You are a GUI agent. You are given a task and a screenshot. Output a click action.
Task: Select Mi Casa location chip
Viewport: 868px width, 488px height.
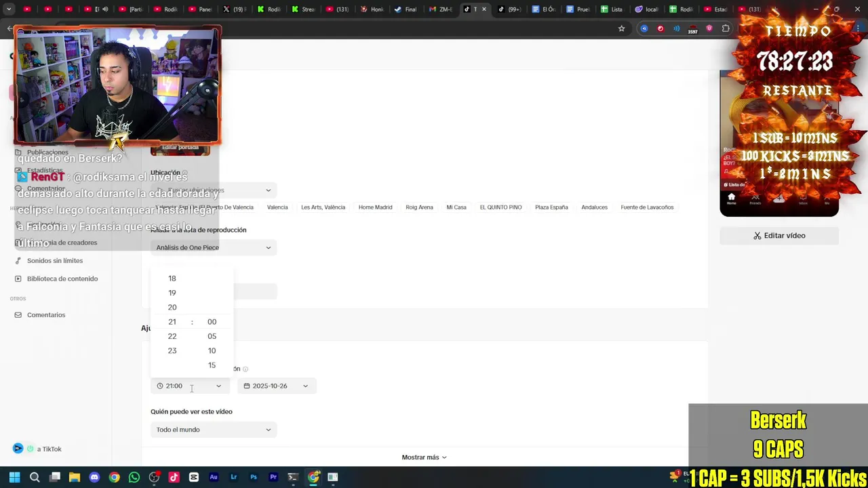click(x=456, y=207)
